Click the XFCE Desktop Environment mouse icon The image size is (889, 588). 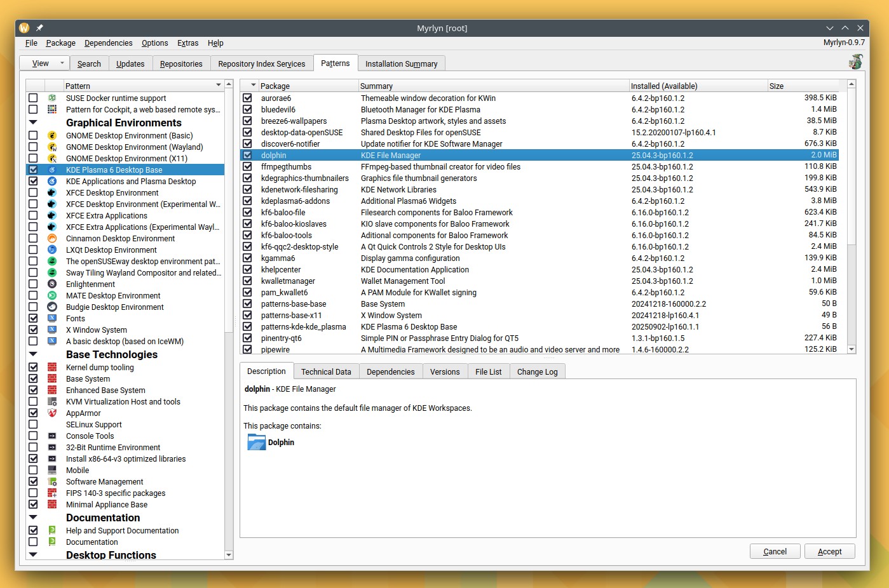(x=52, y=193)
